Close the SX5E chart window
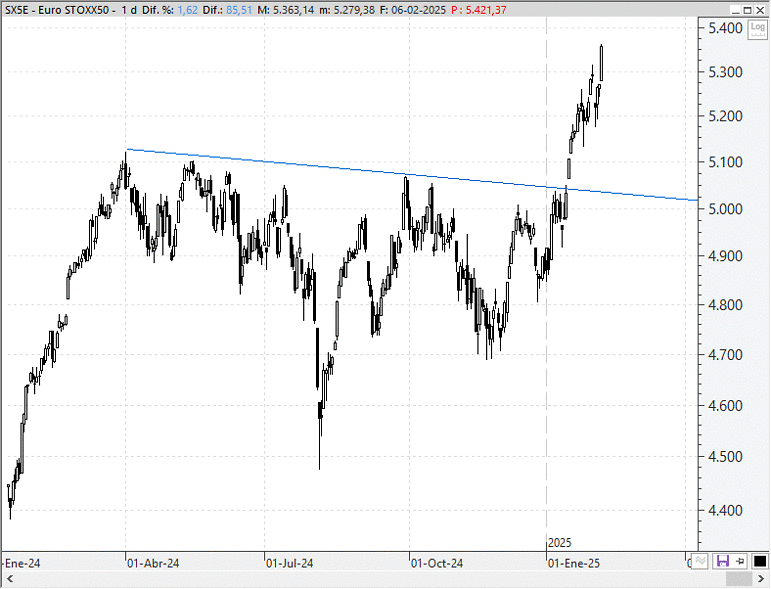The height and width of the screenshot is (589, 771). [760, 10]
